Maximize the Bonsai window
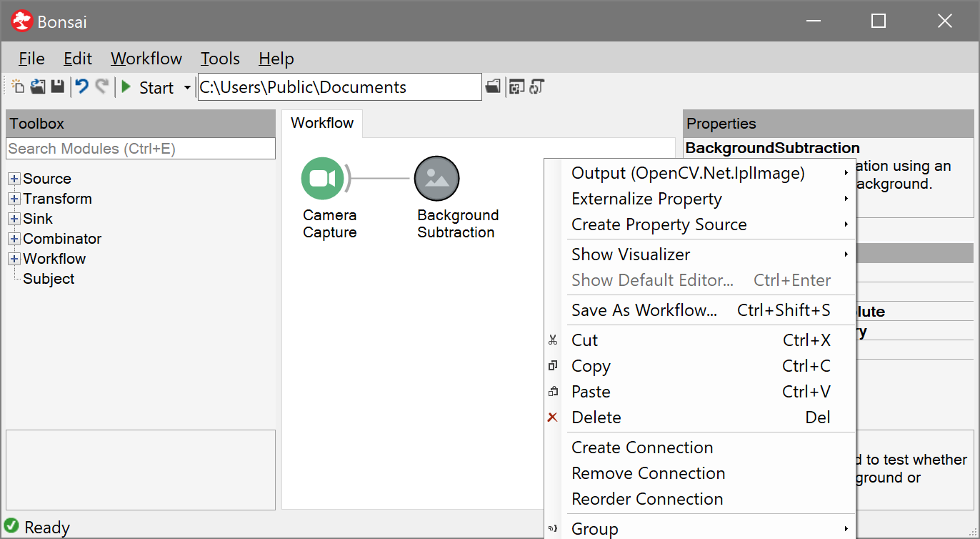The image size is (980, 539). pyautogui.click(x=879, y=21)
